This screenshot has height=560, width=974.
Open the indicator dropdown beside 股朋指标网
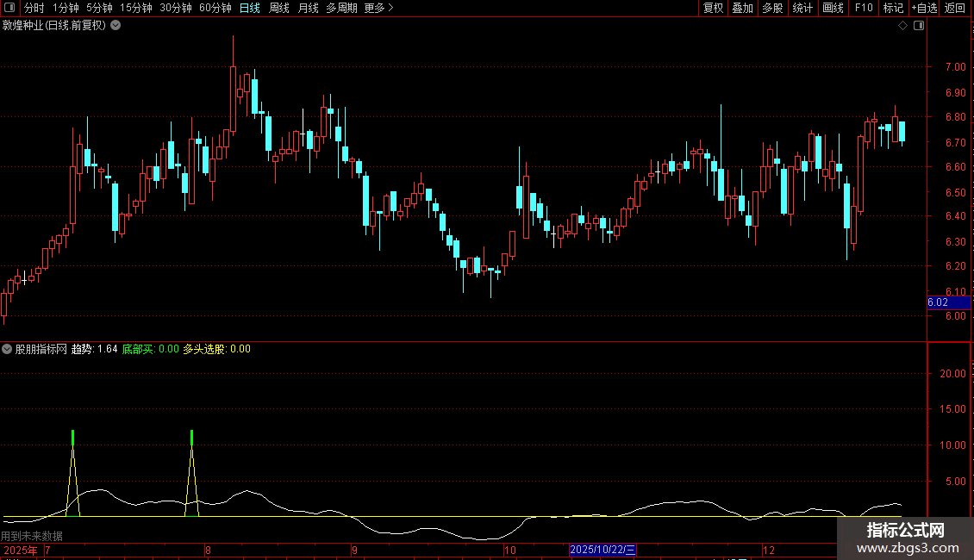coord(7,349)
